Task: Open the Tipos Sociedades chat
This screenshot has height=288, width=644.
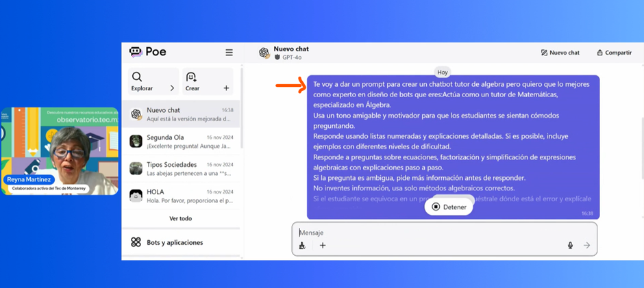Action: click(x=181, y=168)
